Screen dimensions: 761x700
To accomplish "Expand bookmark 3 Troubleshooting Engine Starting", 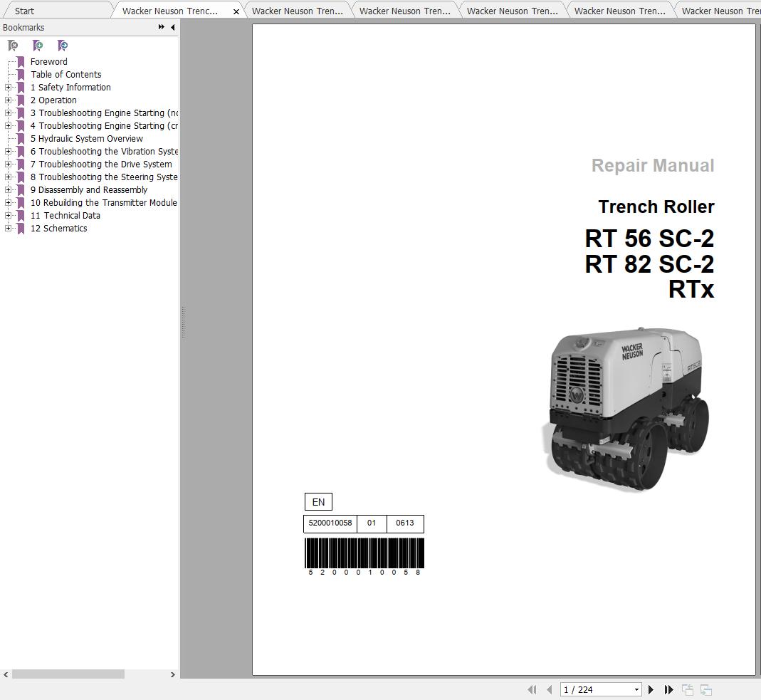I will pos(8,113).
